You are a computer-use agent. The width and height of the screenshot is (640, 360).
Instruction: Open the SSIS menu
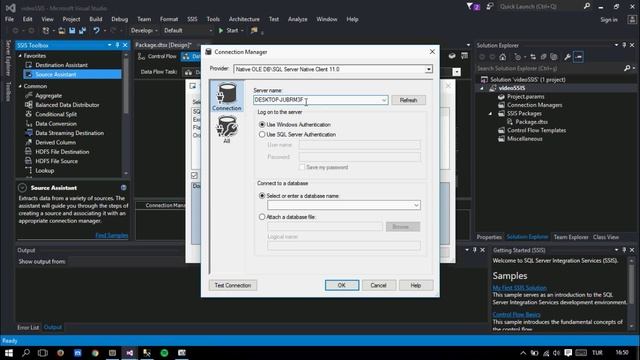[192, 19]
